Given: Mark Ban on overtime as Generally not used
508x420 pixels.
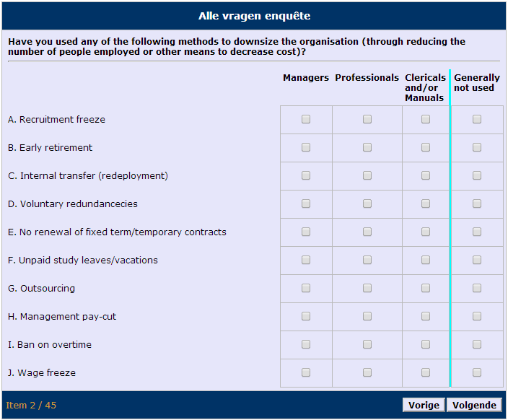Looking at the screenshot, I should click(x=477, y=345).
